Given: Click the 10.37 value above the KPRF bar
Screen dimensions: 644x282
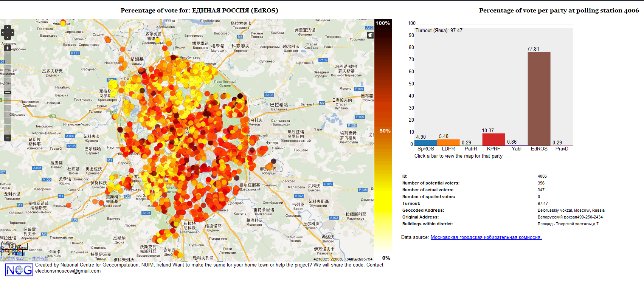Looking at the screenshot, I should 488,131.
